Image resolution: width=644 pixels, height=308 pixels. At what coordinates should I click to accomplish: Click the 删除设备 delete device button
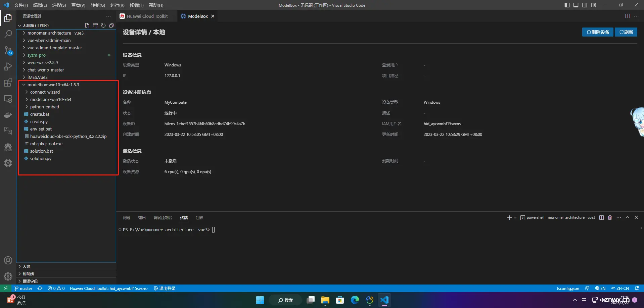click(x=598, y=32)
